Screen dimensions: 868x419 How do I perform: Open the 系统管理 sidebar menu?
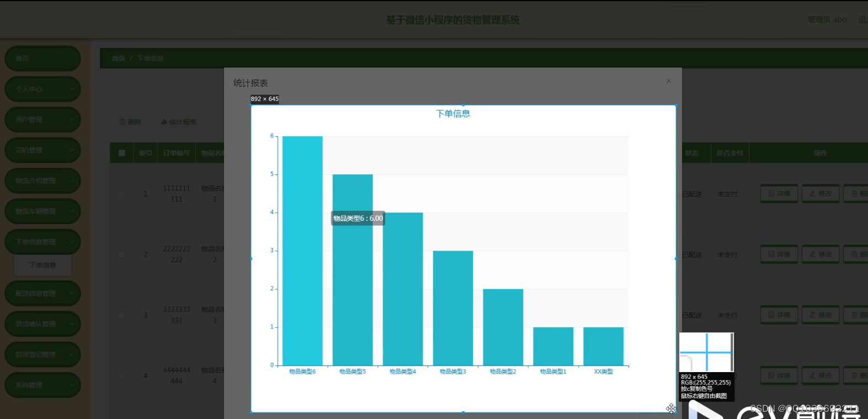(42, 385)
